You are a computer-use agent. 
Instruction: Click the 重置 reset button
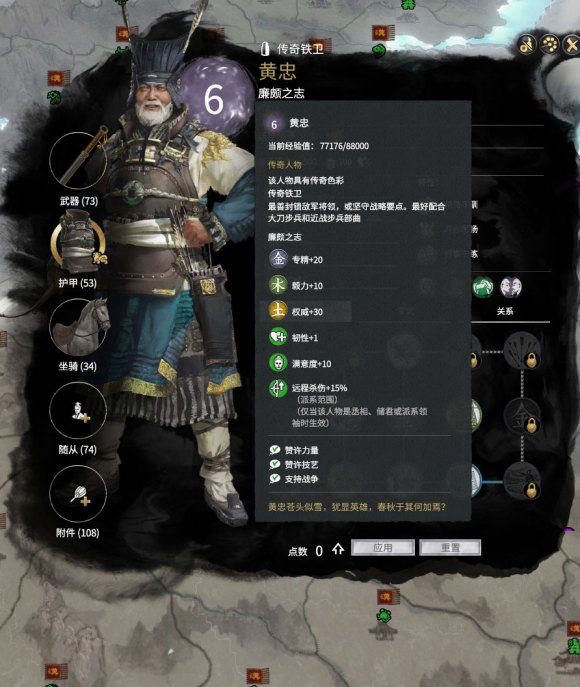(x=450, y=548)
